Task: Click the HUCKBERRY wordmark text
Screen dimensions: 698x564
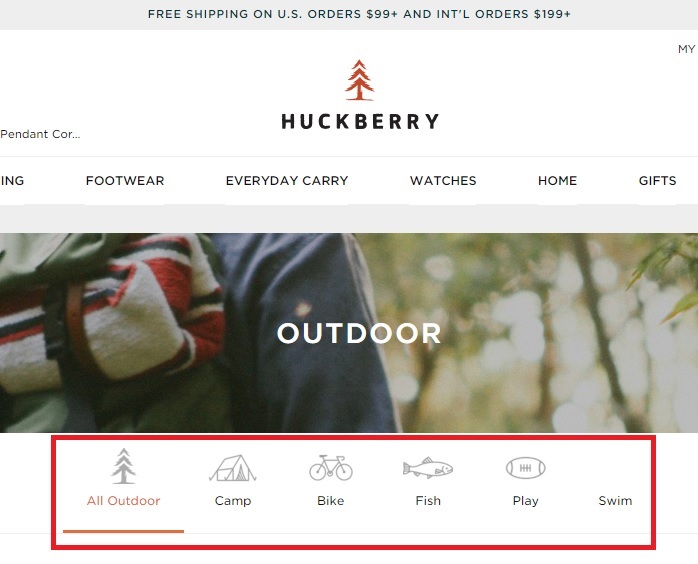Action: pos(360,122)
